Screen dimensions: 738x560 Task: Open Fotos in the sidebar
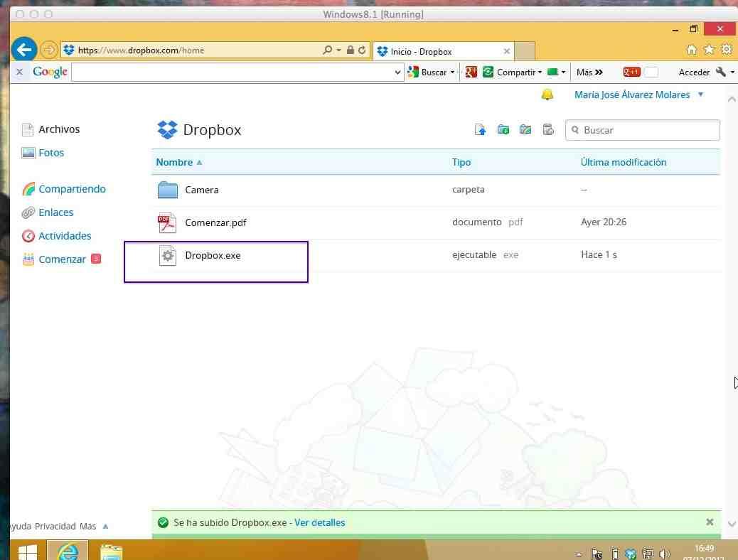[51, 153]
